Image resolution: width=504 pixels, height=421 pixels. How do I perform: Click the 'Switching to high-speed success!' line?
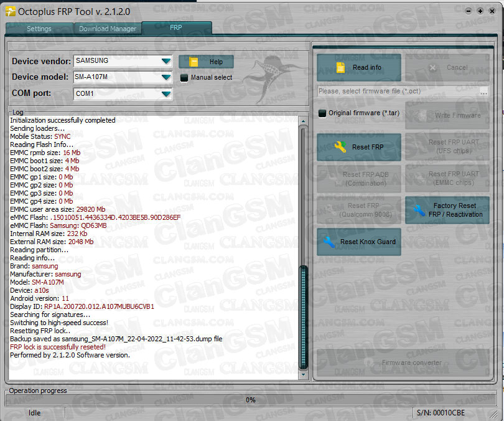(59, 323)
